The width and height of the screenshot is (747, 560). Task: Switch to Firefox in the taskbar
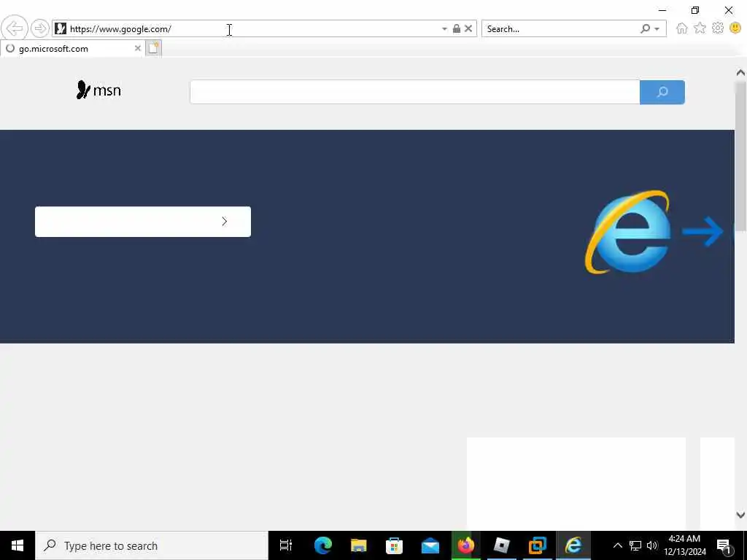(466, 545)
